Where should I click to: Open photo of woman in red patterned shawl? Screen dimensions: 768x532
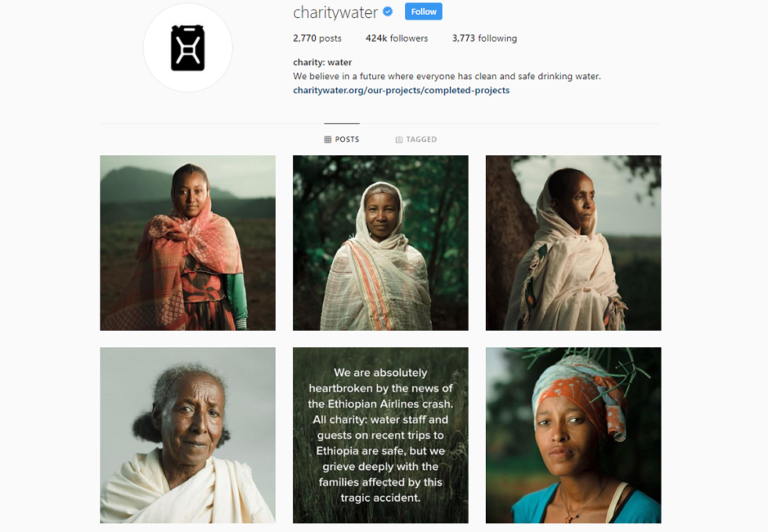(188, 243)
